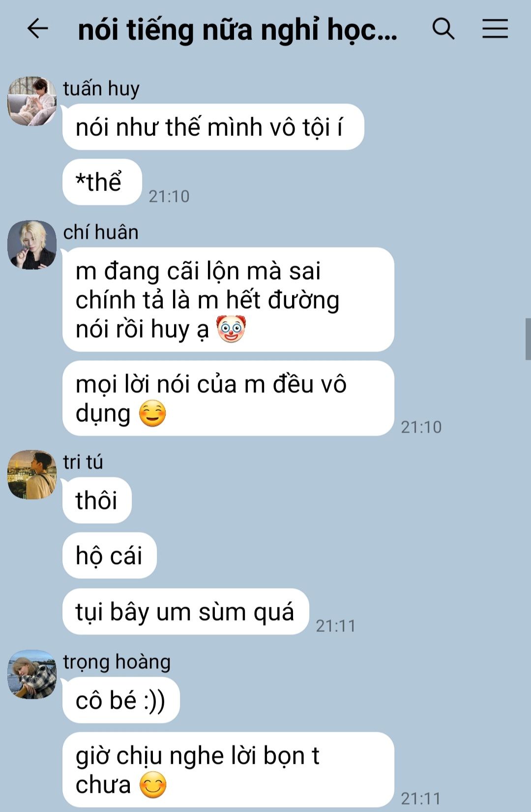Select the sender name "chí huân"
This screenshot has height=812, width=531.
pyautogui.click(x=101, y=232)
